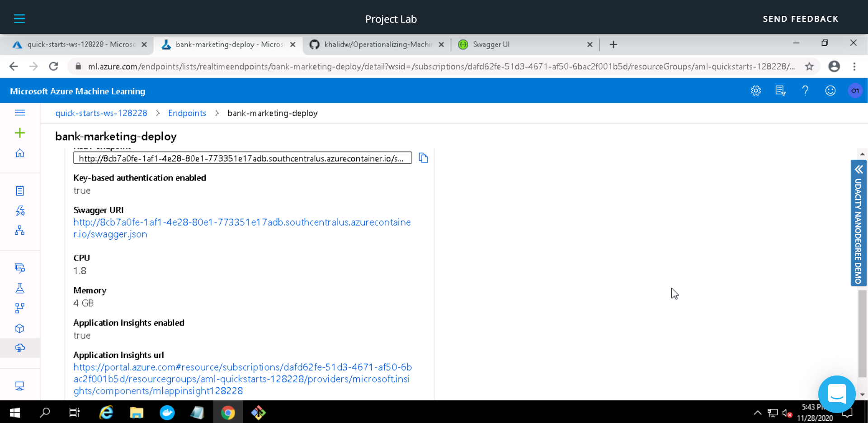This screenshot has width=868, height=423.
Task: Click quick-starts-ws-128228 breadcrumb link
Action: tap(101, 113)
